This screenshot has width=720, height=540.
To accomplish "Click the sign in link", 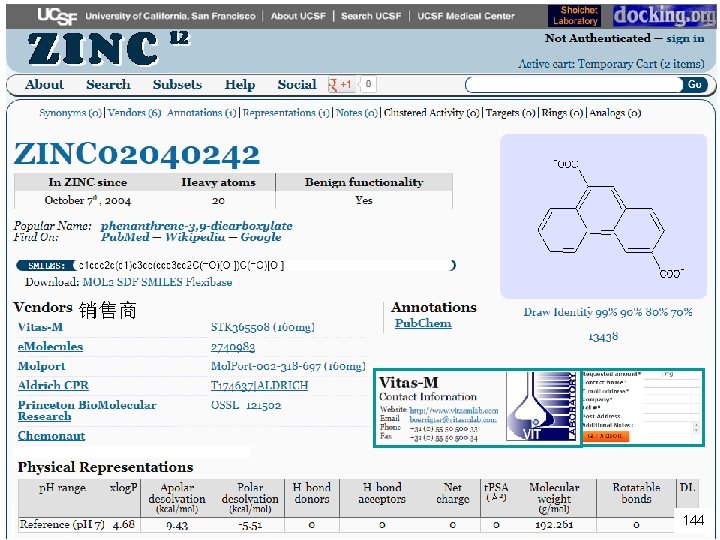I will click(x=685, y=39).
